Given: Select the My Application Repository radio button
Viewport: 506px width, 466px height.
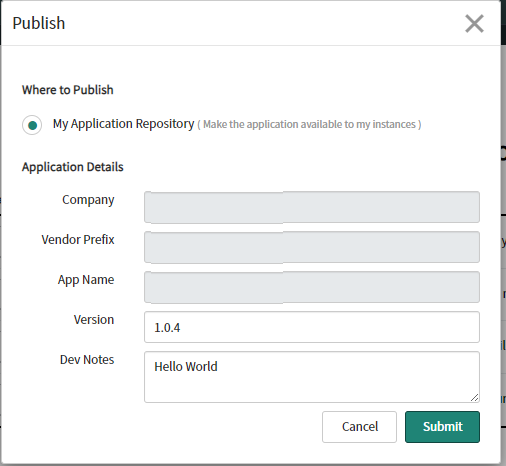Looking at the screenshot, I should click(32, 125).
